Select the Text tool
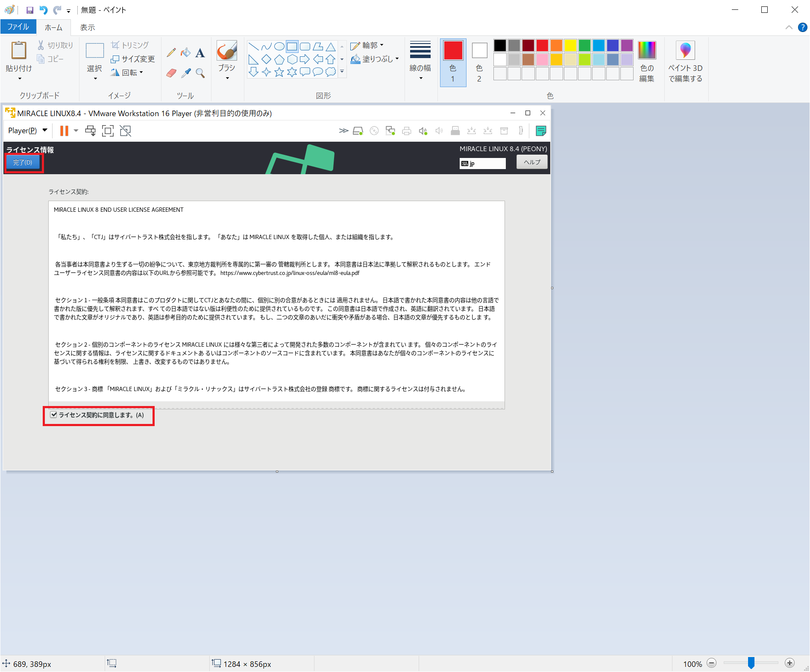 coord(200,53)
